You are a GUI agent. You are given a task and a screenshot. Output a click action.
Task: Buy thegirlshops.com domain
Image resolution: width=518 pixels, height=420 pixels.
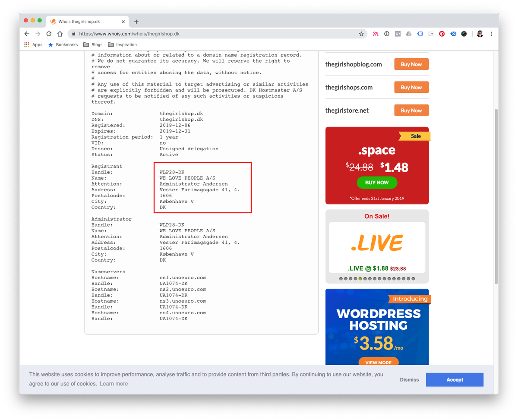(x=411, y=87)
